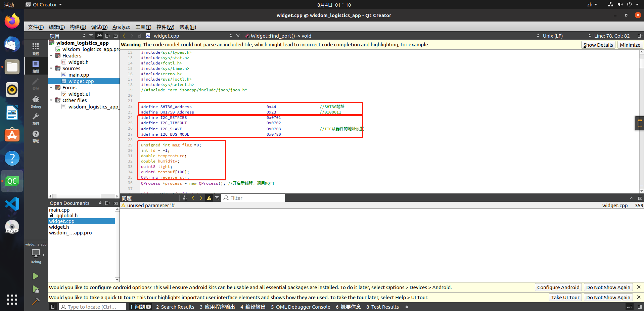The image size is (644, 311).
Task: Open the Issues category filter funnel
Action: [217, 198]
